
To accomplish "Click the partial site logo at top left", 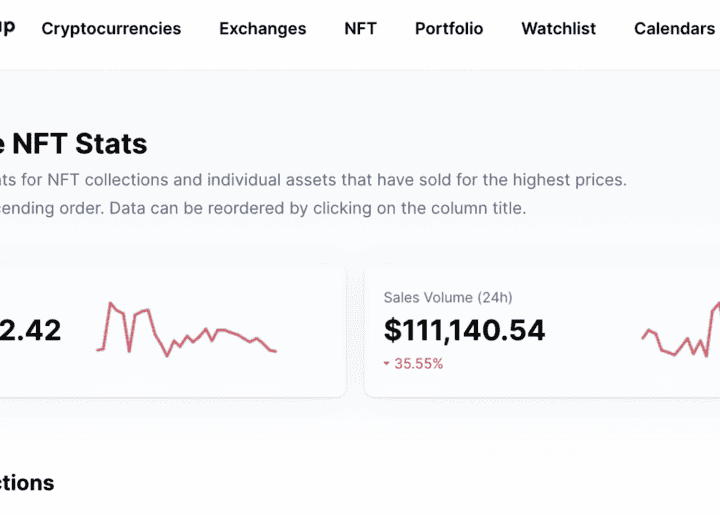I will click(x=6, y=28).
